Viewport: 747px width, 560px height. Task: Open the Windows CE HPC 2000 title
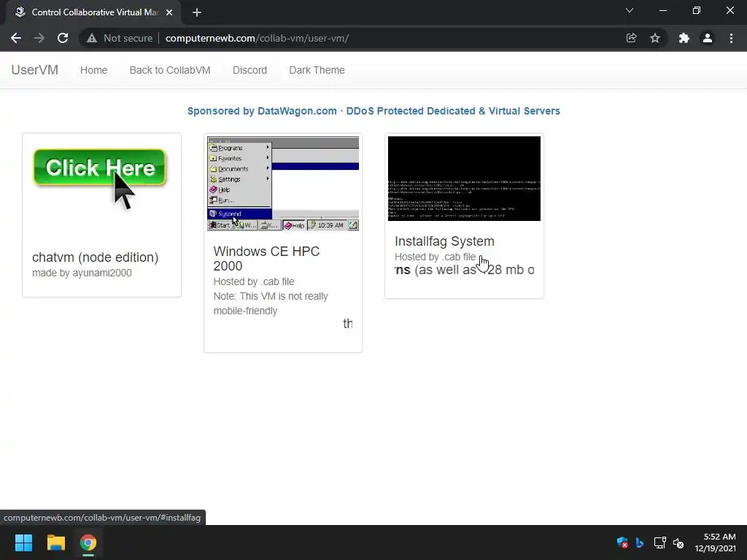pyautogui.click(x=266, y=259)
